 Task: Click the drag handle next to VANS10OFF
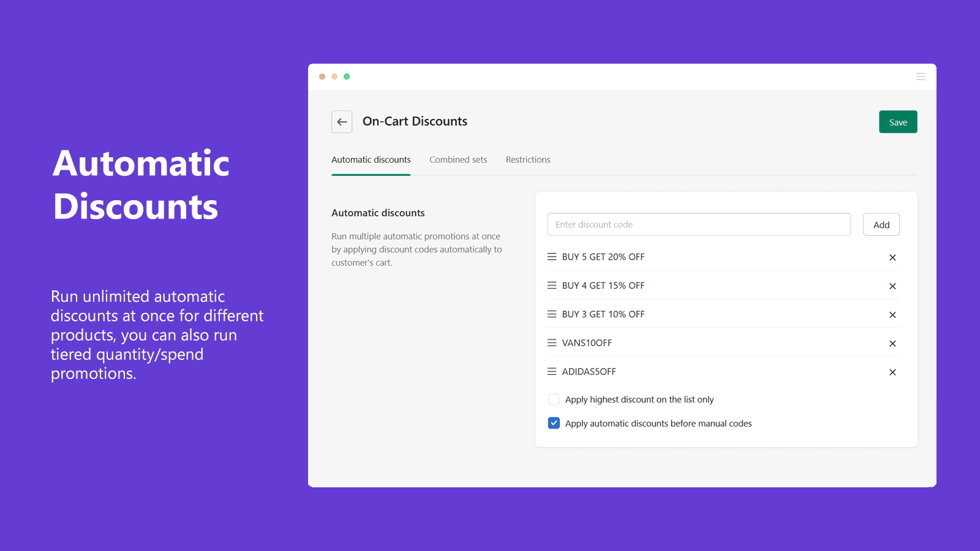[x=551, y=342]
